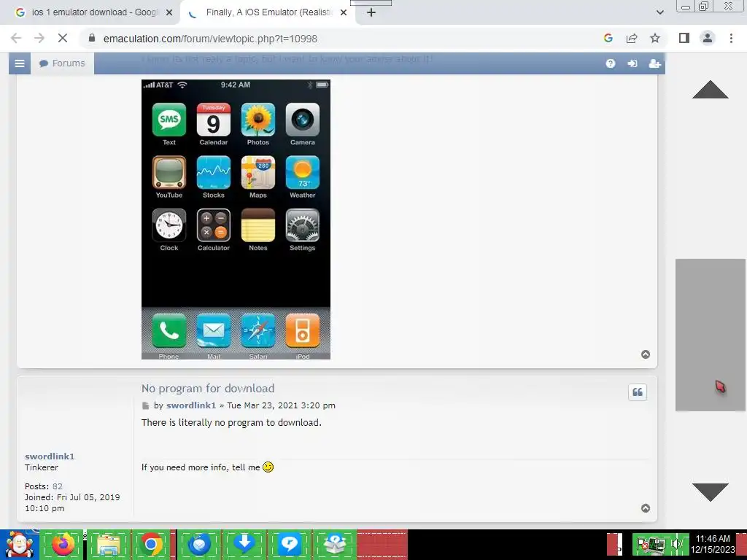Quote the post by swordlink1
This screenshot has width=747, height=560.
point(638,392)
